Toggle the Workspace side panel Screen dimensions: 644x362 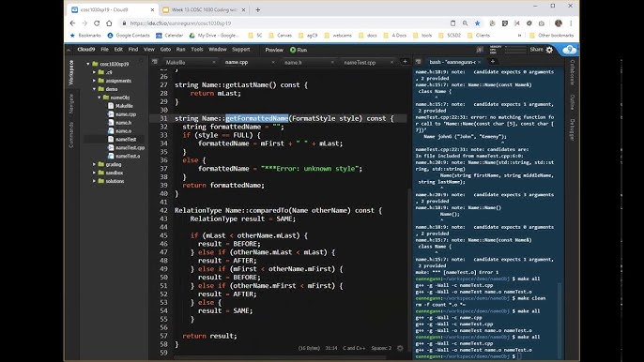click(x=71, y=72)
